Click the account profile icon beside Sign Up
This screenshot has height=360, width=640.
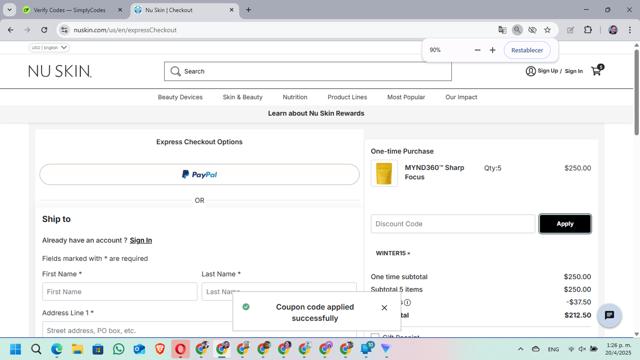click(530, 71)
